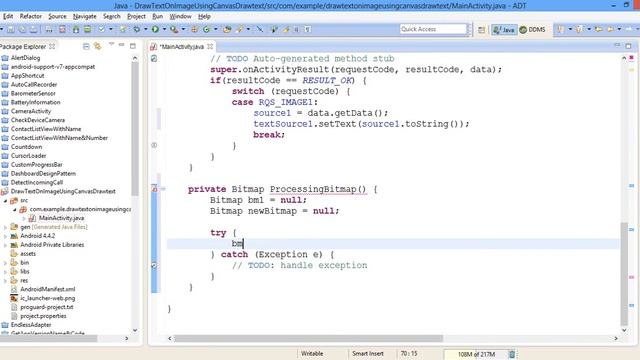Expand the res folder node
The width and height of the screenshot is (640, 360).
click(x=5, y=280)
